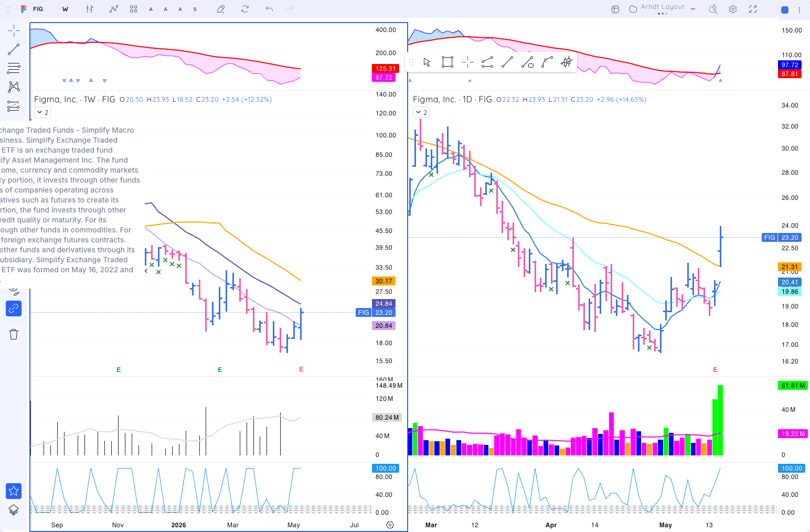Redo the chart action
This screenshot has height=532, width=810.
pyautogui.click(x=289, y=9)
